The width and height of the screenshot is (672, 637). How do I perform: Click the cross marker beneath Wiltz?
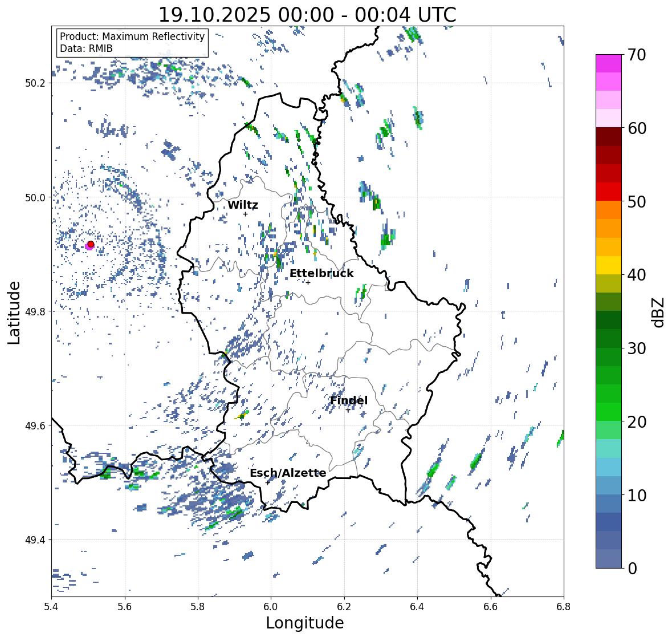tap(245, 214)
